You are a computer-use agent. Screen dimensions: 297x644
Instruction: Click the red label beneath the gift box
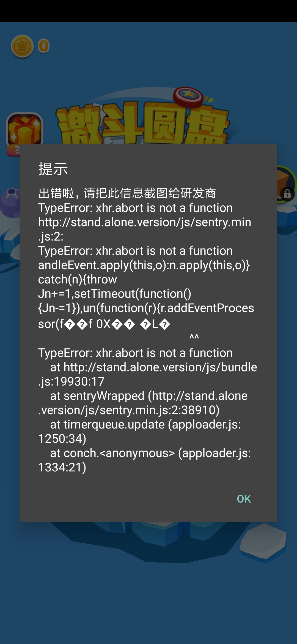point(13,150)
